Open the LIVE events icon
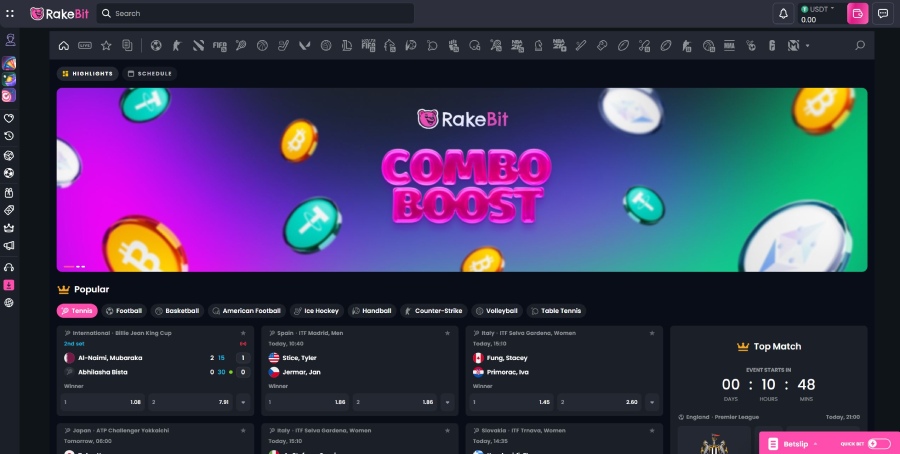Viewport: 900px width, 454px height. click(85, 45)
